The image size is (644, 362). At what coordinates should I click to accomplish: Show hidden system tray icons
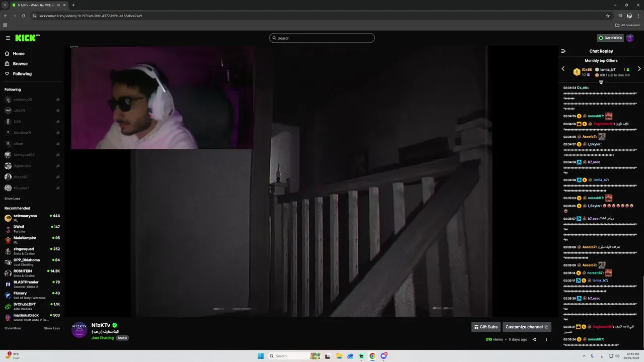(584, 356)
